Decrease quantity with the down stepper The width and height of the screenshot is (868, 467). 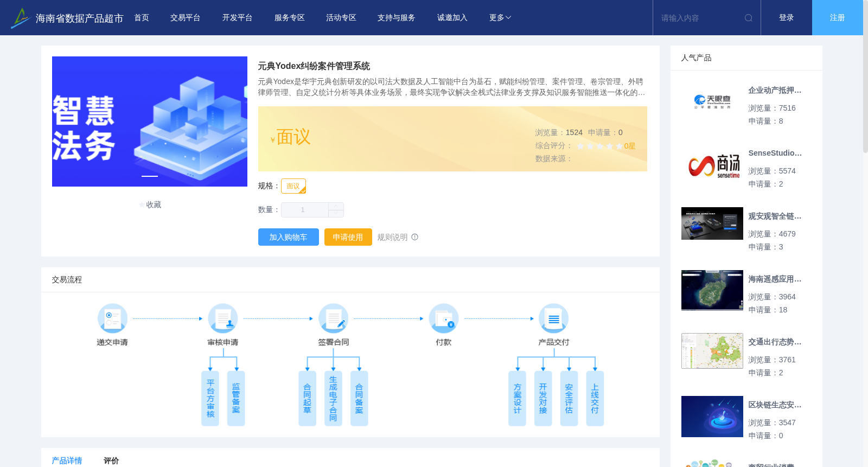click(x=336, y=214)
